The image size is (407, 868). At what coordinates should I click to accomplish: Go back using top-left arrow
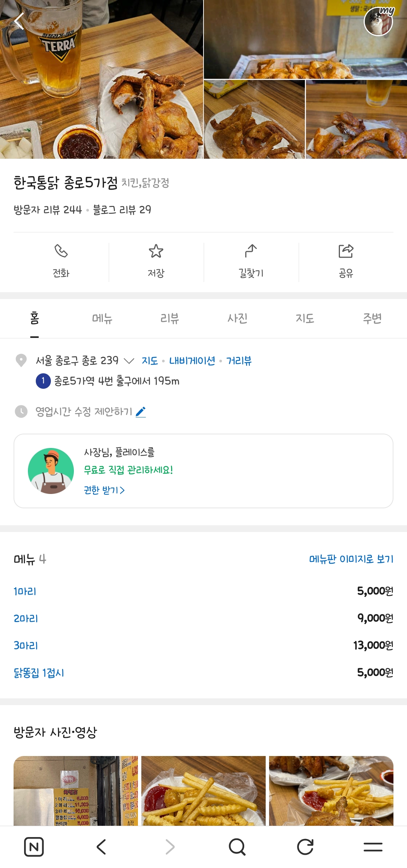[x=19, y=21]
